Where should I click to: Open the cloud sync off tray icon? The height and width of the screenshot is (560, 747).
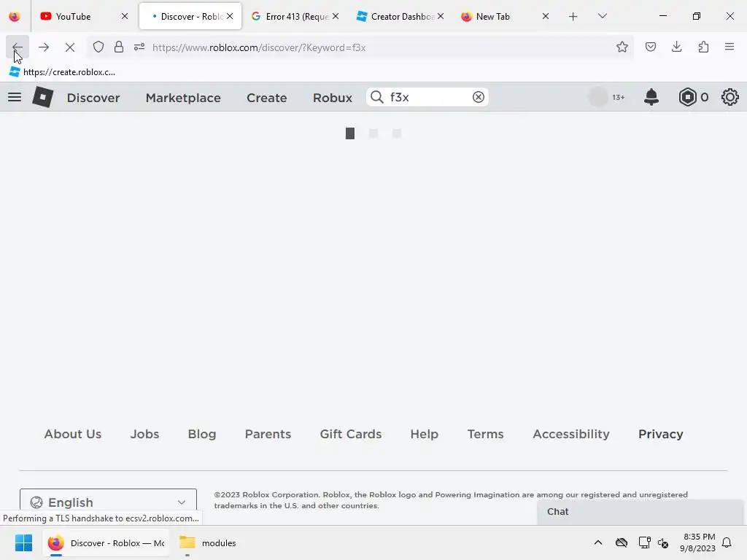(x=622, y=542)
